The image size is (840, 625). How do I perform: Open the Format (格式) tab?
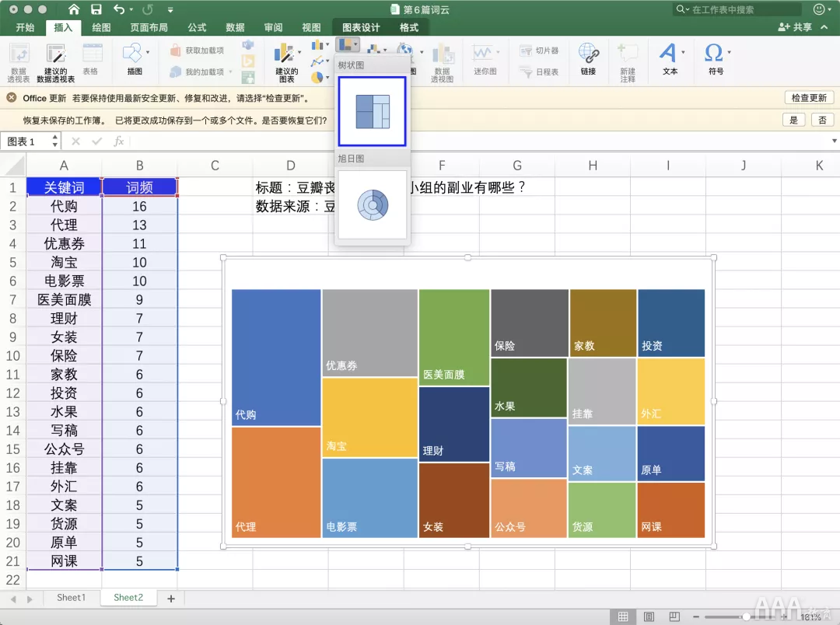(x=409, y=27)
